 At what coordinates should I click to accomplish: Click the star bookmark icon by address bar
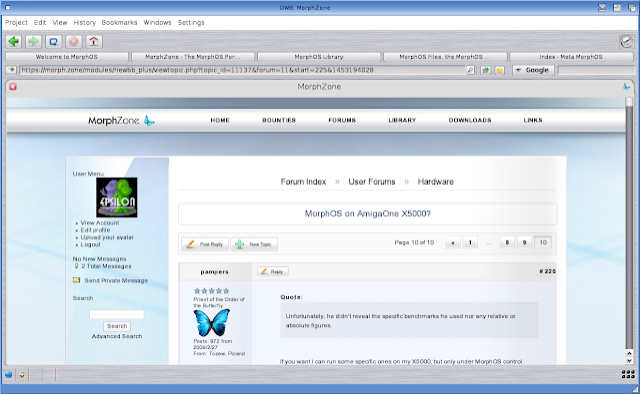tap(500, 70)
